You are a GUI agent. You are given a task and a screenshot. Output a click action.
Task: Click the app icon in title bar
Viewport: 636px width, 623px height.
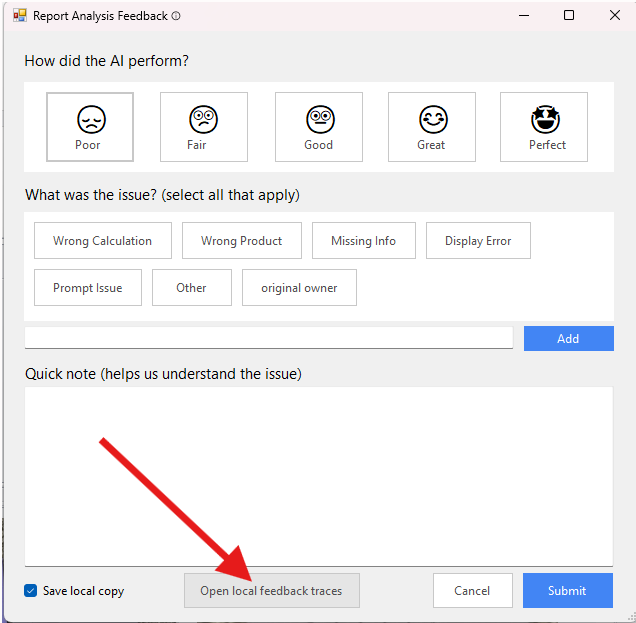pyautogui.click(x=19, y=16)
